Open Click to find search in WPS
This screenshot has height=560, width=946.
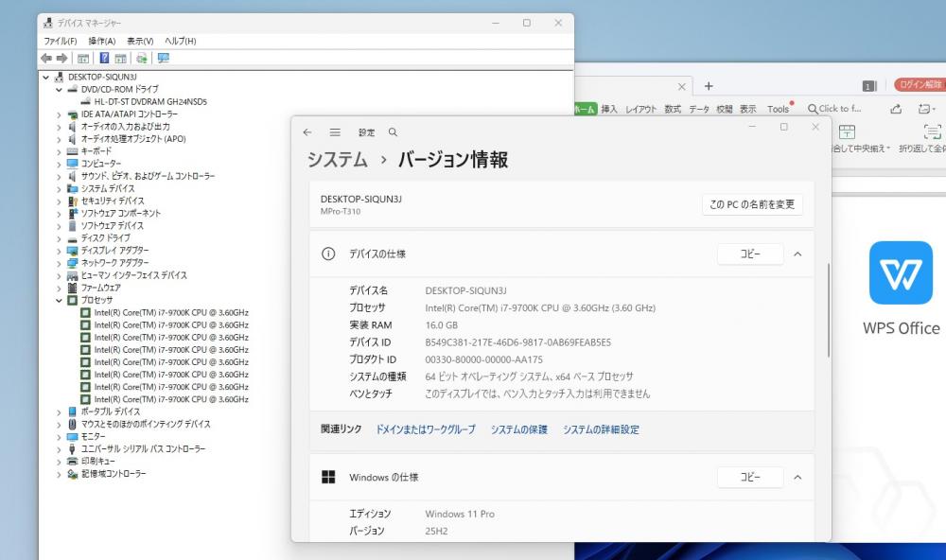click(834, 109)
